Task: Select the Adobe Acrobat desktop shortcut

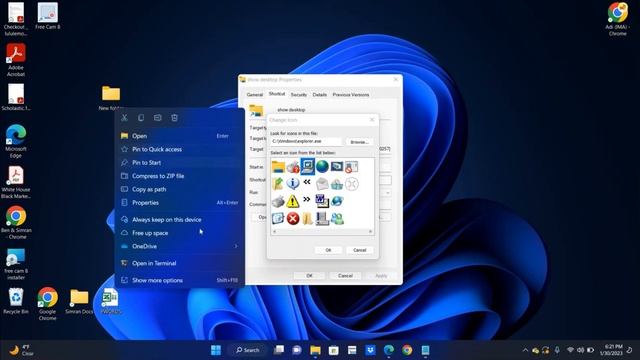Action: tap(16, 60)
